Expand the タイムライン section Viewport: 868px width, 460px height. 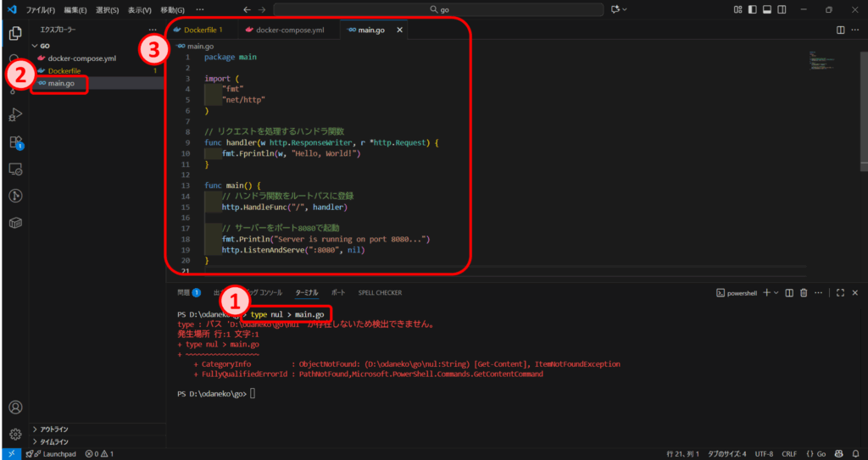[54, 441]
